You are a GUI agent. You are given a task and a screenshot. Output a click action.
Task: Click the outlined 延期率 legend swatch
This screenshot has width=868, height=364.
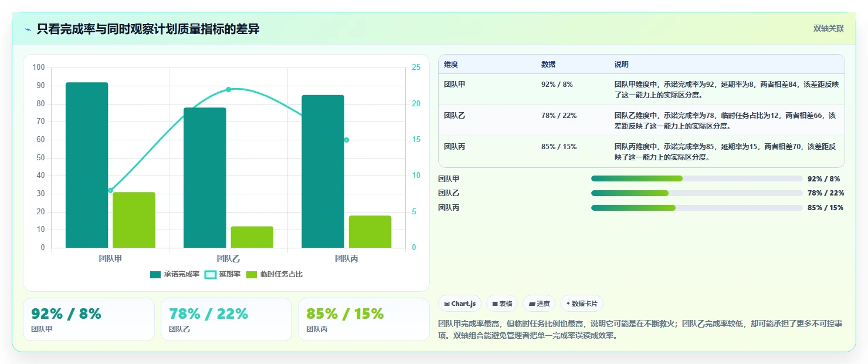point(210,274)
